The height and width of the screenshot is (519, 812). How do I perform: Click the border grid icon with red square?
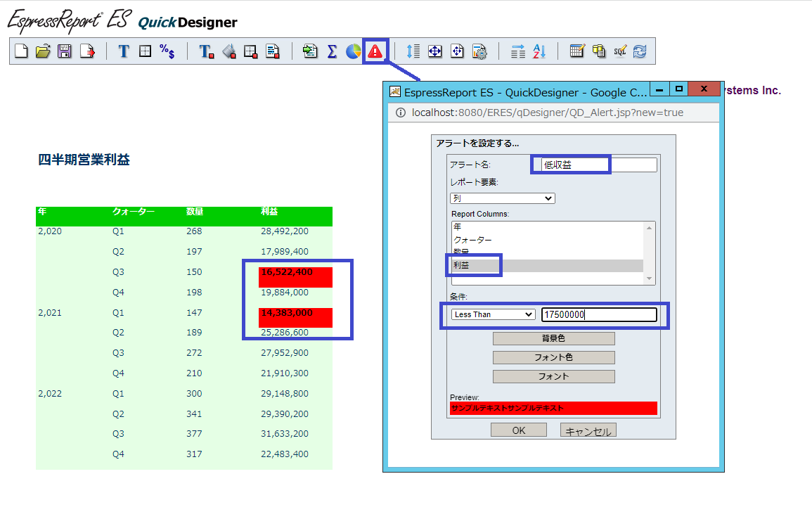point(251,51)
